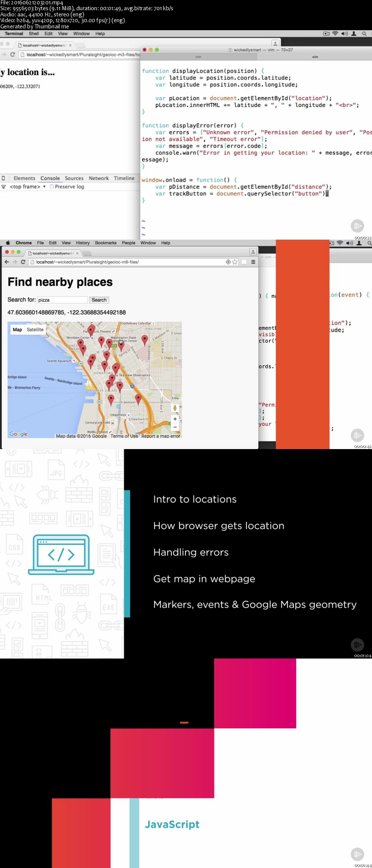Open Chrome hamburger menu
The image size is (372, 868).
pyautogui.click(x=253, y=262)
